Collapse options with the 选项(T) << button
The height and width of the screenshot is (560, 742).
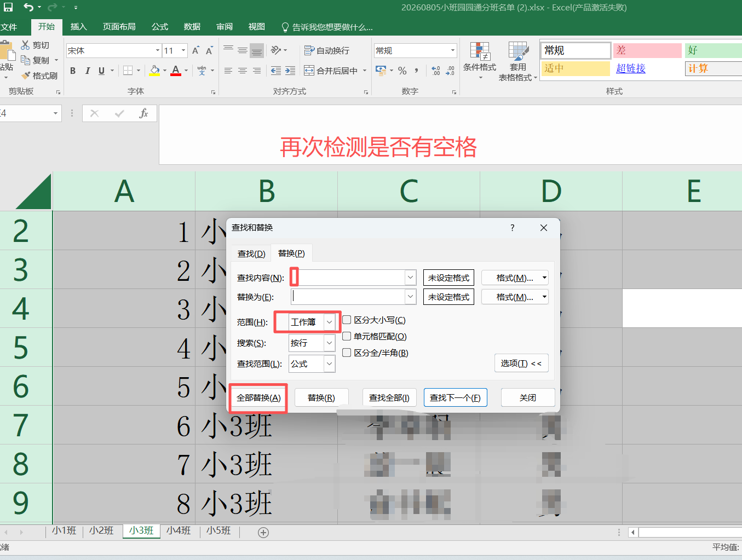tap(521, 363)
